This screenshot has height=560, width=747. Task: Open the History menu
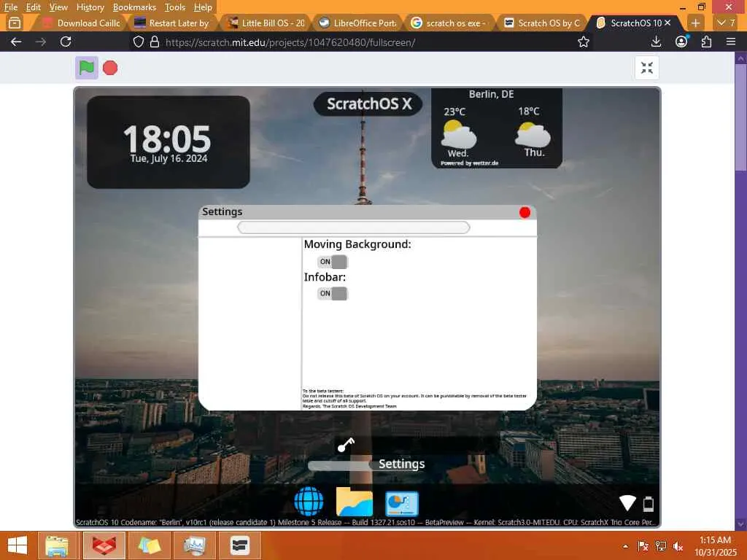click(x=90, y=7)
